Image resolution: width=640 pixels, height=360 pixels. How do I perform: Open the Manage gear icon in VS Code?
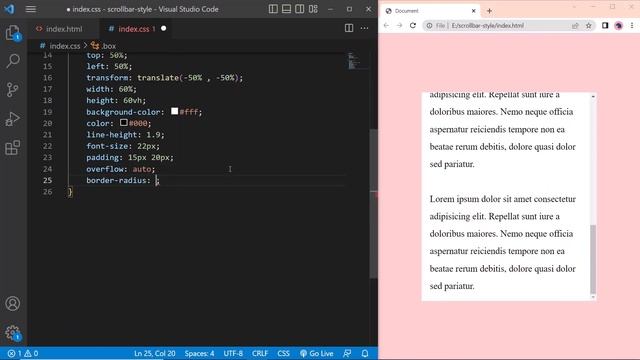[13, 333]
